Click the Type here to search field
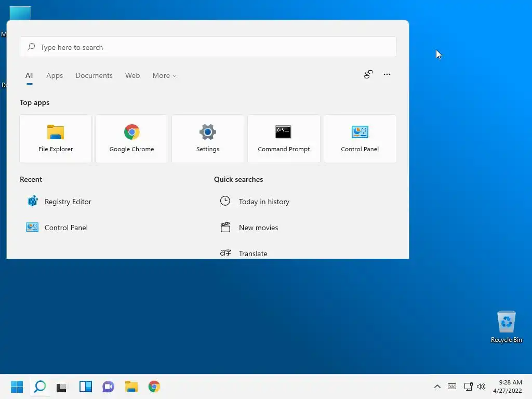This screenshot has width=532, height=399. click(208, 47)
